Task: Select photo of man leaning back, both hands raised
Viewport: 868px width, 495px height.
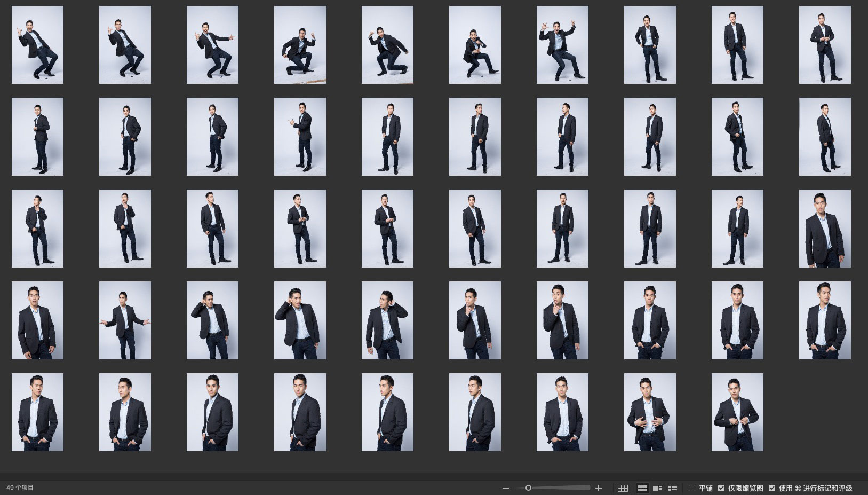Action: (x=562, y=45)
